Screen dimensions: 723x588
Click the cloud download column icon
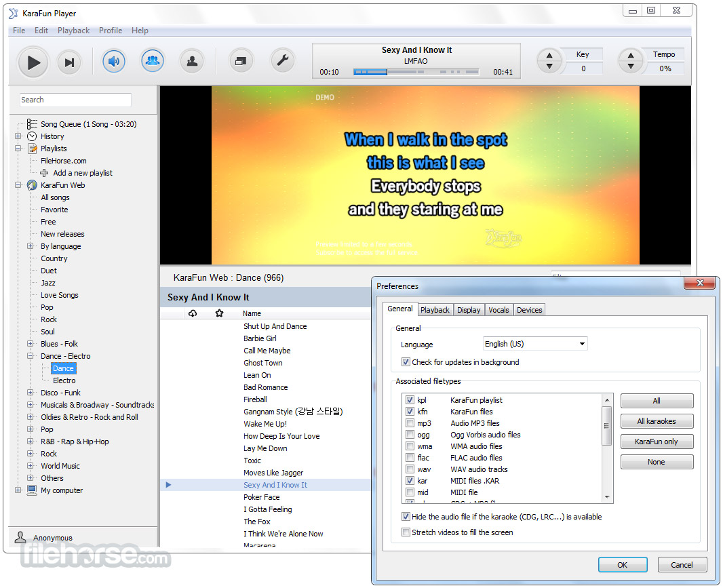pos(193,313)
